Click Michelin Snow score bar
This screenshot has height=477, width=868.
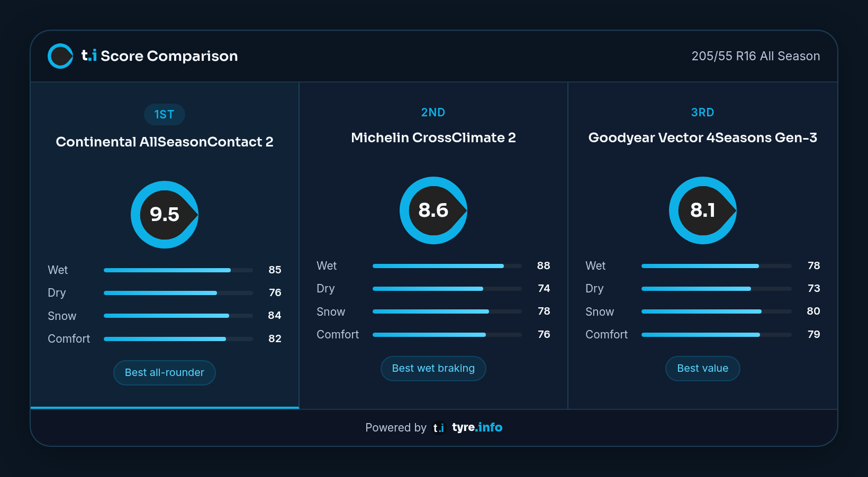tap(447, 311)
